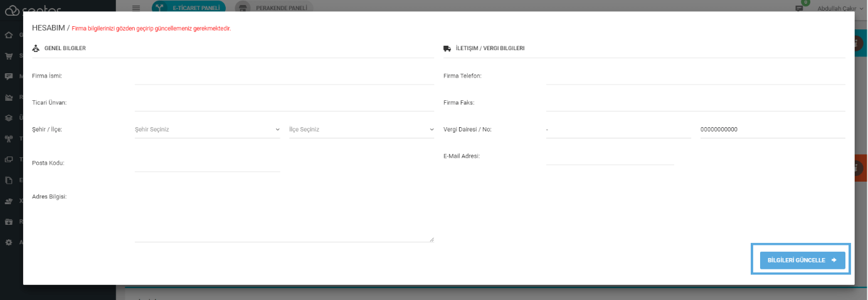The image size is (868, 300).
Task: Open the broadcast tower icon in the sidebar
Action: point(9,138)
